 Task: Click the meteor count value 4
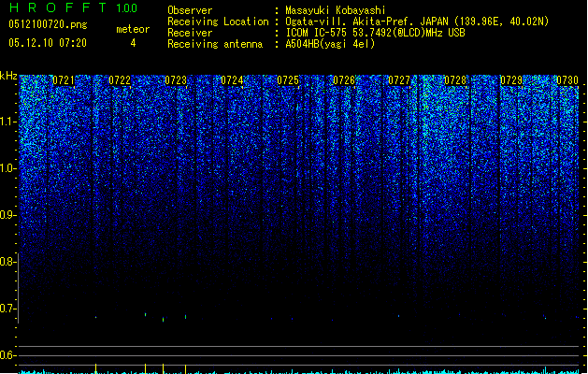[133, 43]
